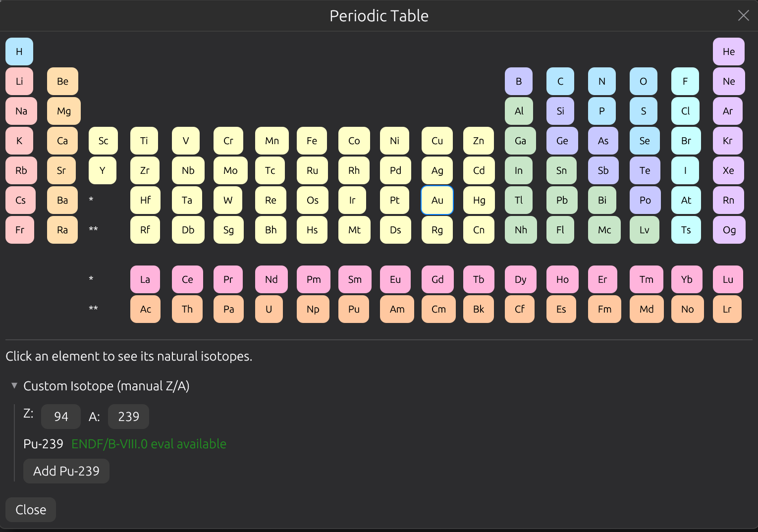
Task: Click the Close button at the bottom
Action: click(x=30, y=509)
